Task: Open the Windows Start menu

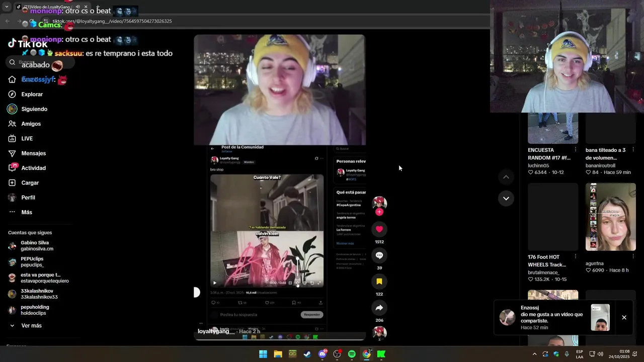Action: (263, 354)
